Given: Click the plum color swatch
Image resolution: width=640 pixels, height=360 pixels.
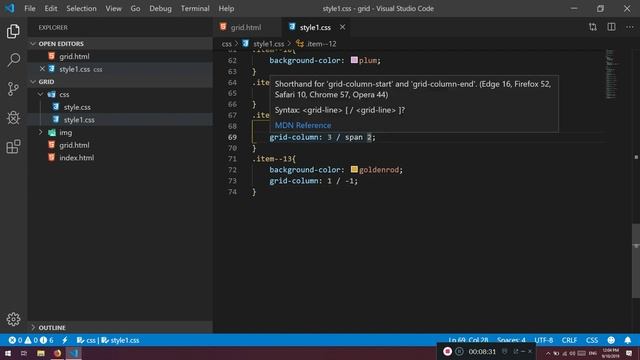Looking at the screenshot, I should click(354, 60).
